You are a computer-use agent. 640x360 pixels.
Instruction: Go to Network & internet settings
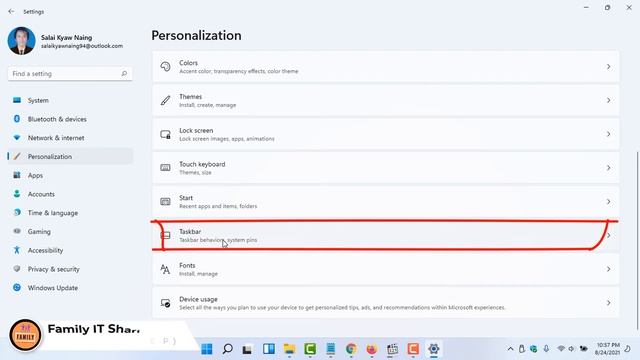click(70, 138)
